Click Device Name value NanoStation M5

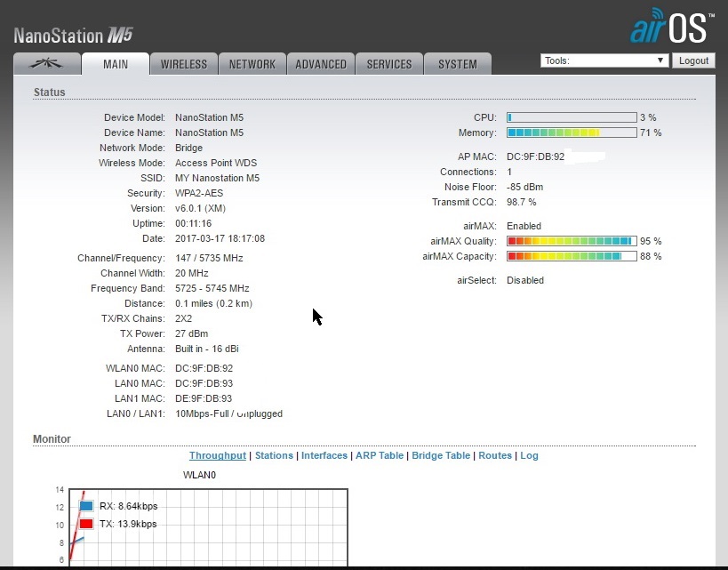tap(210, 132)
